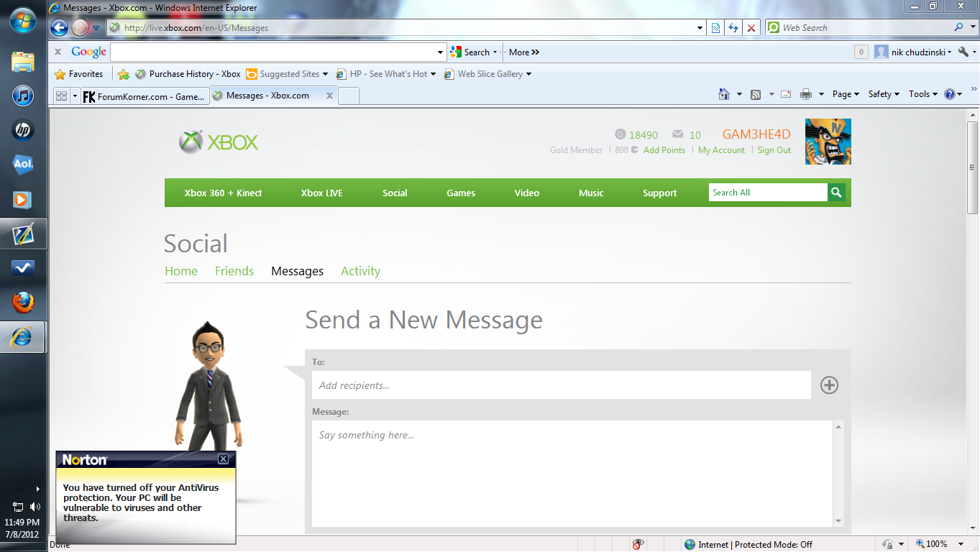
Task: Click the Google logo on the toolbar
Action: pyautogui.click(x=88, y=52)
